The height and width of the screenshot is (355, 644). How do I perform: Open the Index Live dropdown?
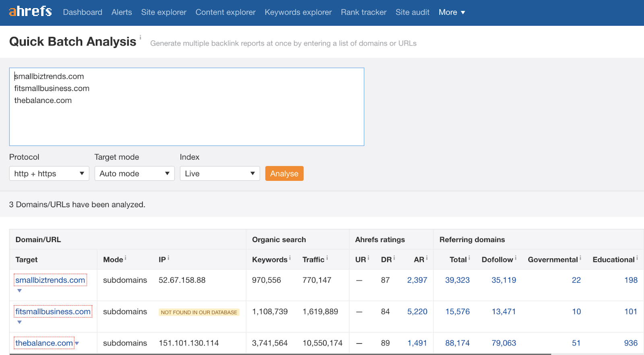(220, 174)
